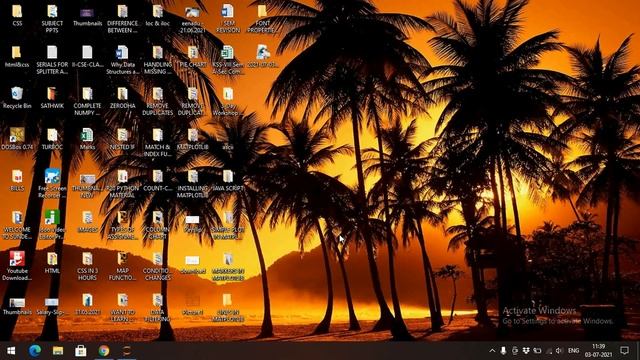Open the volume control tray icon
Image resolution: width=640 pixels, height=360 pixels.
pos(560,351)
